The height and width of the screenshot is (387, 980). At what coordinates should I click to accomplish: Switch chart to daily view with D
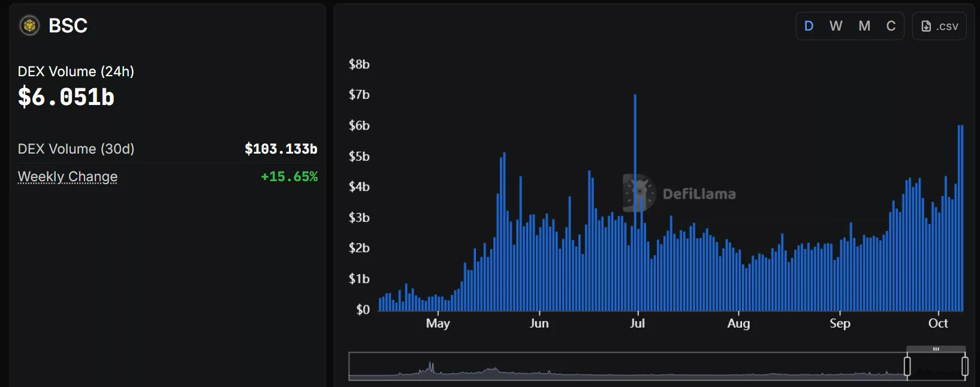(x=809, y=26)
